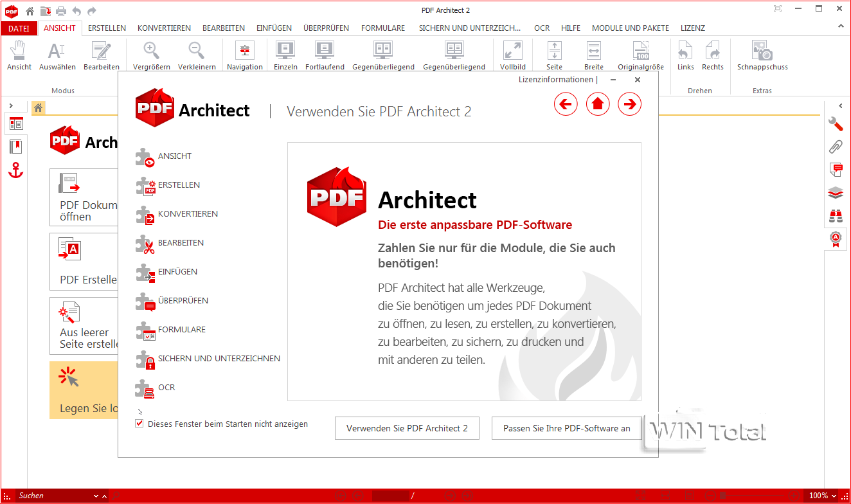The width and height of the screenshot is (851, 504).
Task: Open the anchor panel in left sidebar
Action: point(16,170)
